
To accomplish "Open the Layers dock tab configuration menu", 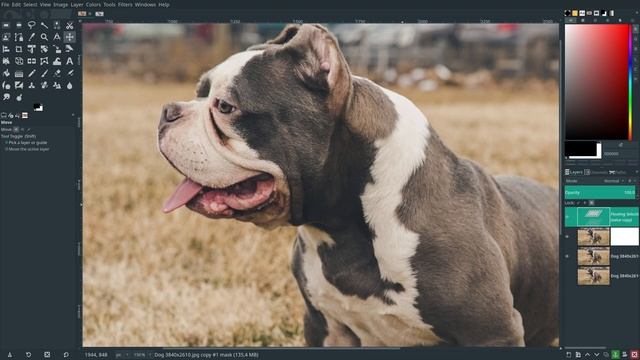I will pos(636,172).
